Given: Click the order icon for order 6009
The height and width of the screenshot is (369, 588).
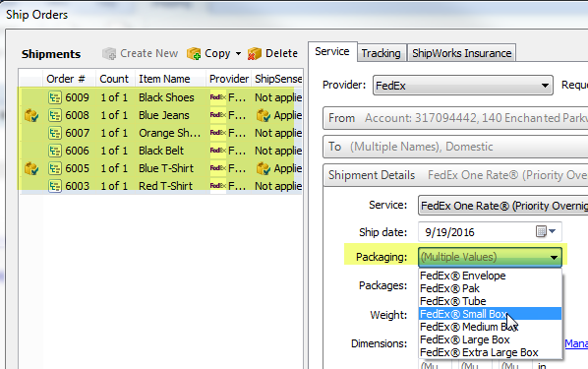Looking at the screenshot, I should tap(55, 97).
